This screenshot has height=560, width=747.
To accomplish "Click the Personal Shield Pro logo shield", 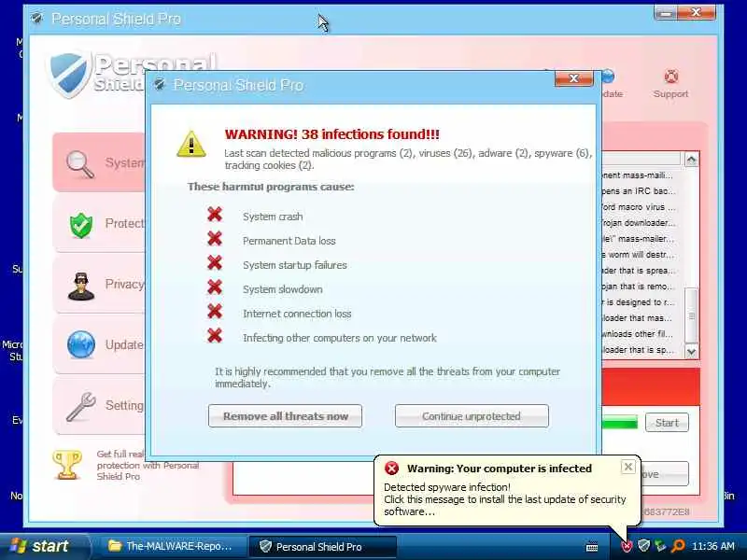I will point(69,74).
